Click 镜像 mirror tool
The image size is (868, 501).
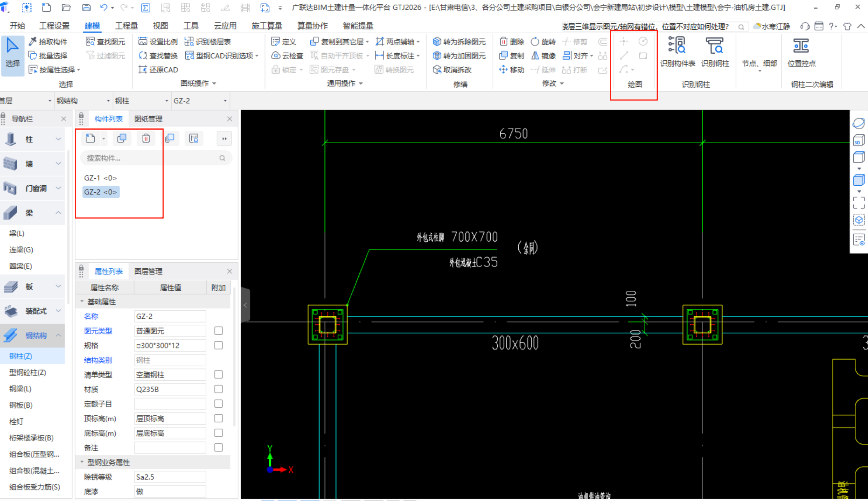543,56
